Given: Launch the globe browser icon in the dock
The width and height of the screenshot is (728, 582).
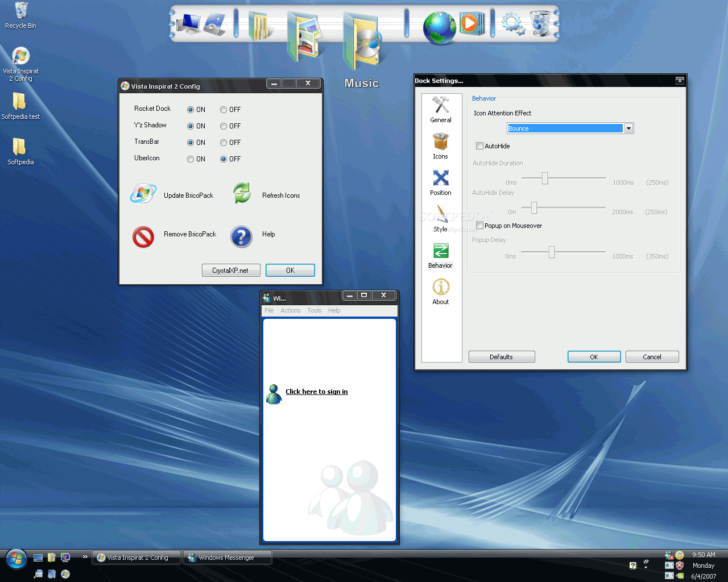Looking at the screenshot, I should [x=439, y=27].
